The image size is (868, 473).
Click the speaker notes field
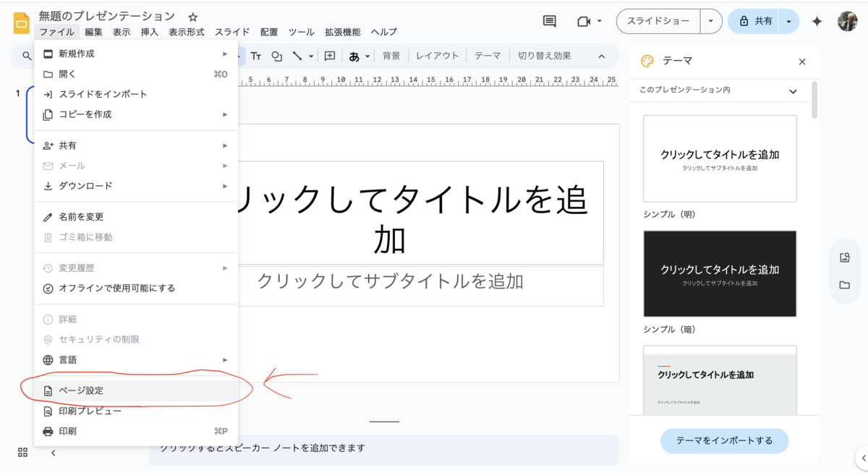tap(384, 449)
